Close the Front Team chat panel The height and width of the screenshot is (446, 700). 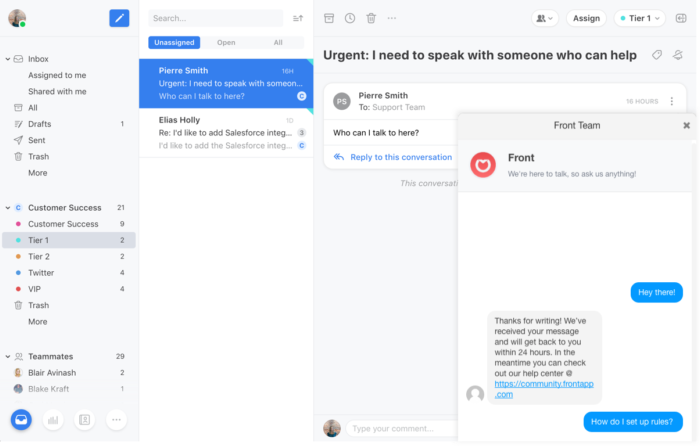(x=687, y=125)
